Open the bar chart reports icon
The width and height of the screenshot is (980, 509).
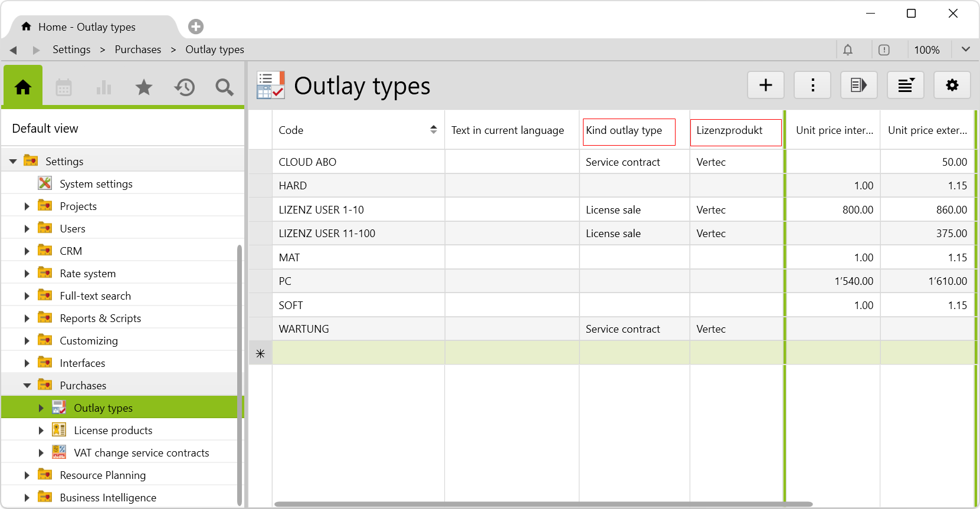[x=104, y=88]
